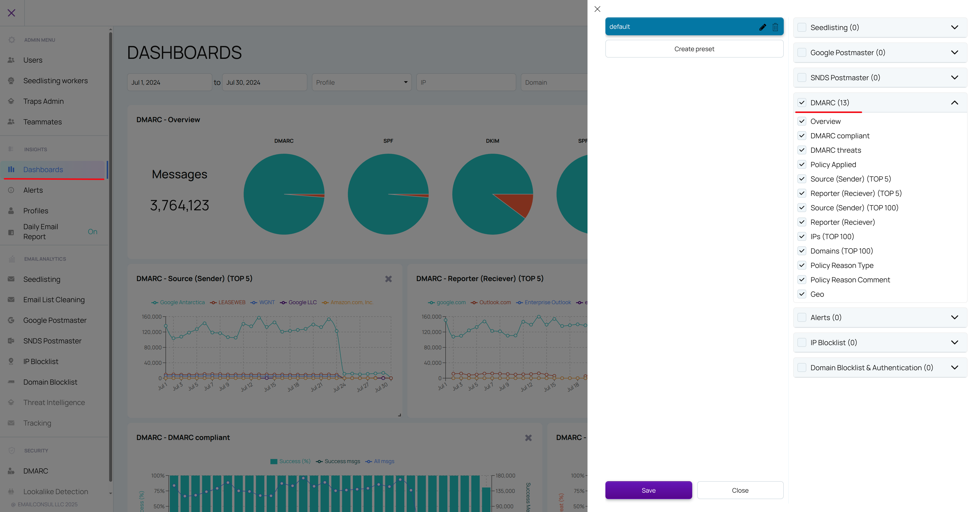Click the Create preset button
The width and height of the screenshot is (980, 512).
(x=694, y=49)
